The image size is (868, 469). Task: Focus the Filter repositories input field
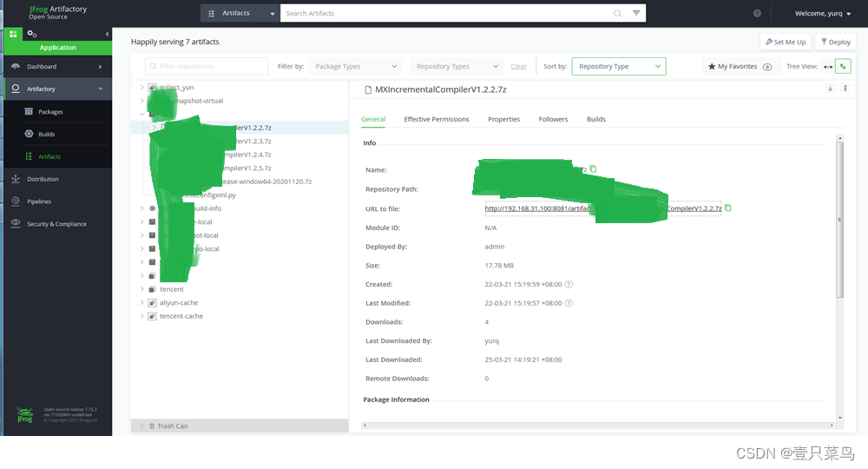207,67
